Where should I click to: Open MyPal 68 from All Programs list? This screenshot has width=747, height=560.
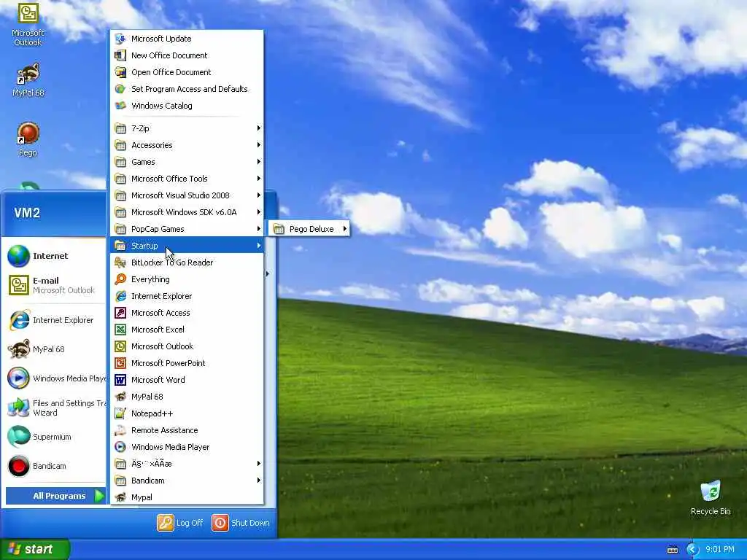point(187,397)
